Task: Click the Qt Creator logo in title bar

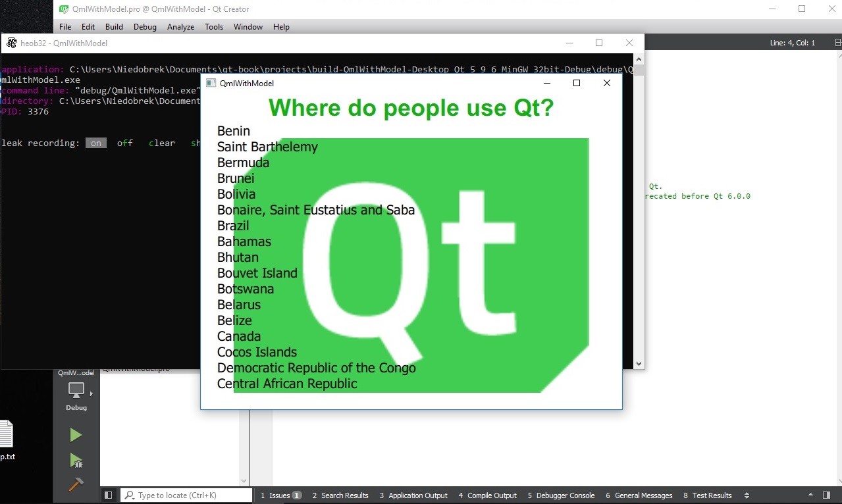Action: tap(64, 9)
